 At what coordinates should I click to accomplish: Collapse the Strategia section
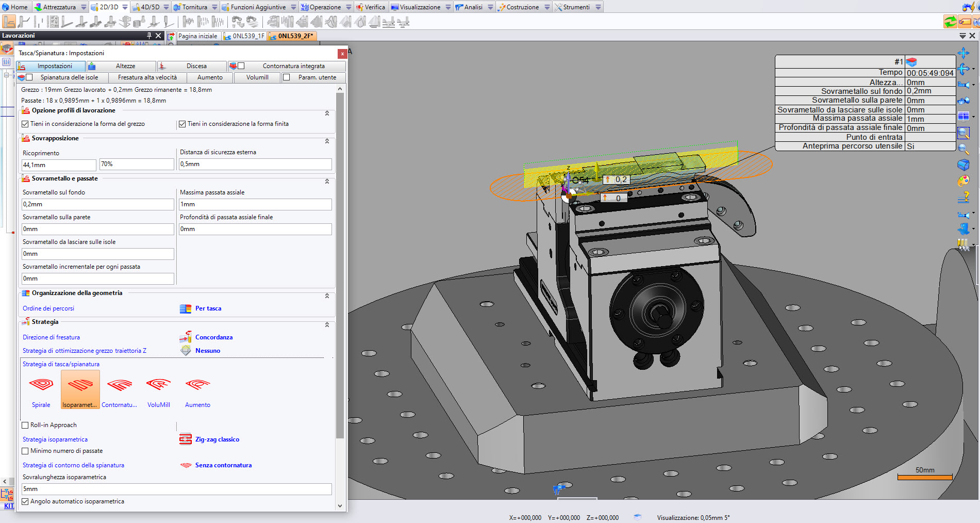[x=327, y=324]
